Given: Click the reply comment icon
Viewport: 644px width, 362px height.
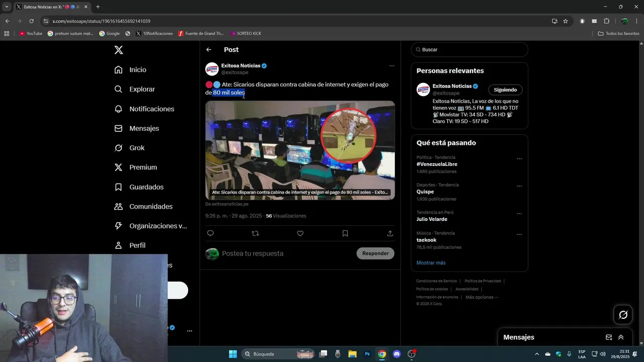Looking at the screenshot, I should [210, 233].
